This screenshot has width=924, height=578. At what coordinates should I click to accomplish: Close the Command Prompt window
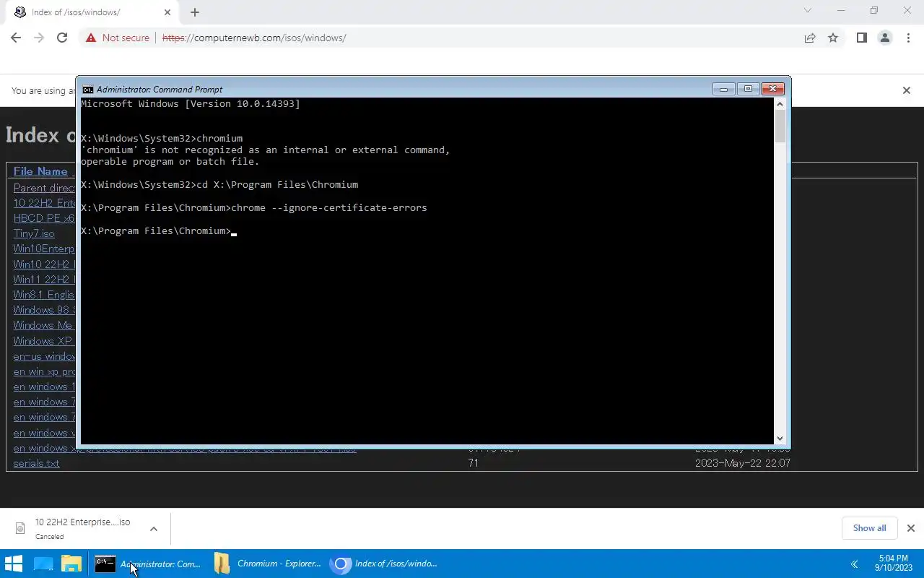click(772, 89)
